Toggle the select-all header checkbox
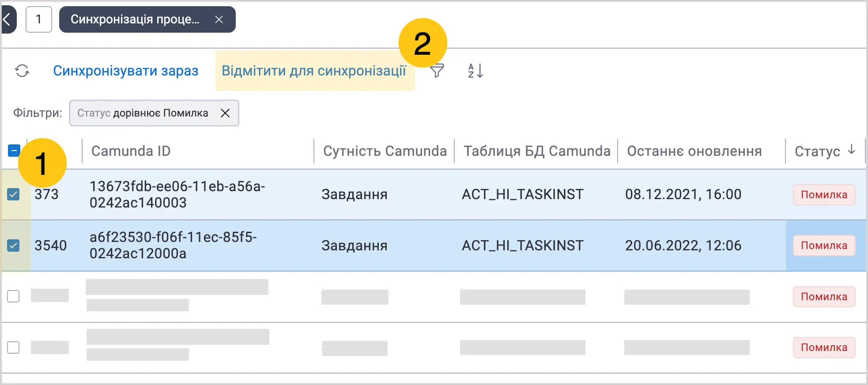Image resolution: width=868 pixels, height=385 pixels. coord(14,151)
